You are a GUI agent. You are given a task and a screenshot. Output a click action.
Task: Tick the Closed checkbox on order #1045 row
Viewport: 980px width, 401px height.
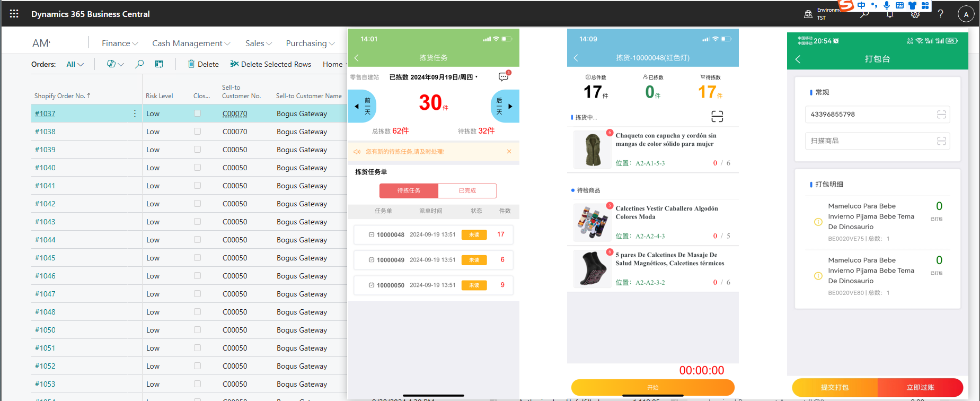[197, 258]
